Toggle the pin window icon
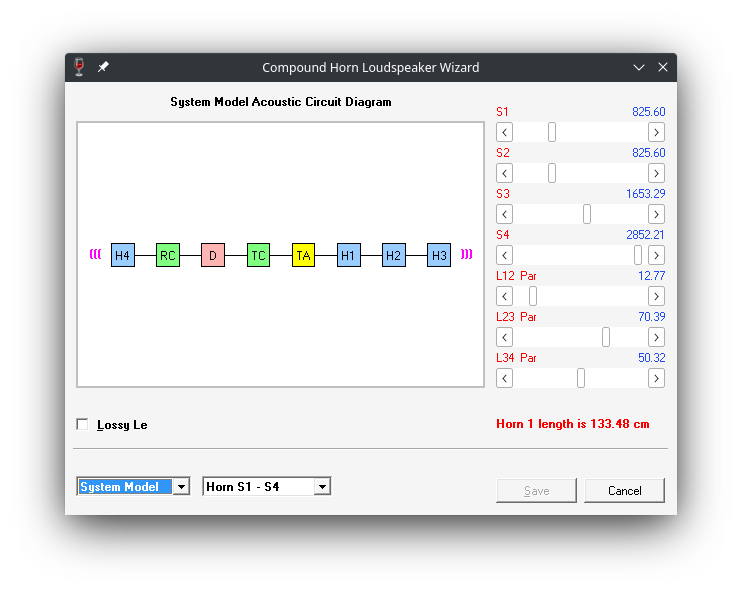Viewport: 742px width, 592px height. coord(103,67)
